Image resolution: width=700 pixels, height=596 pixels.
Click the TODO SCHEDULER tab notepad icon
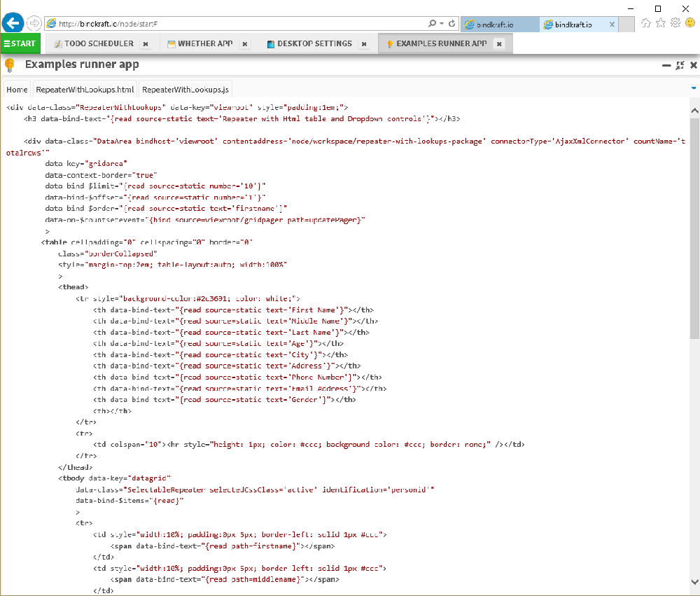coord(57,44)
